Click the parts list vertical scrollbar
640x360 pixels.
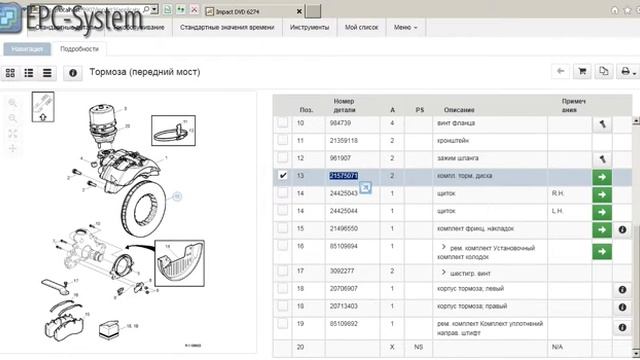pos(636,236)
